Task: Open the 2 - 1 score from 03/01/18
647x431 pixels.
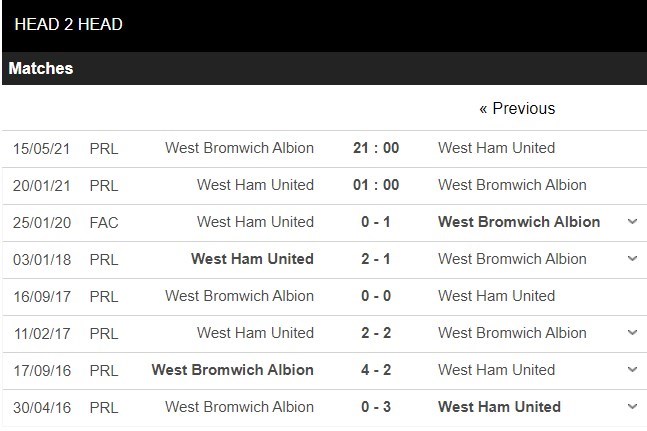Action: 376,259
